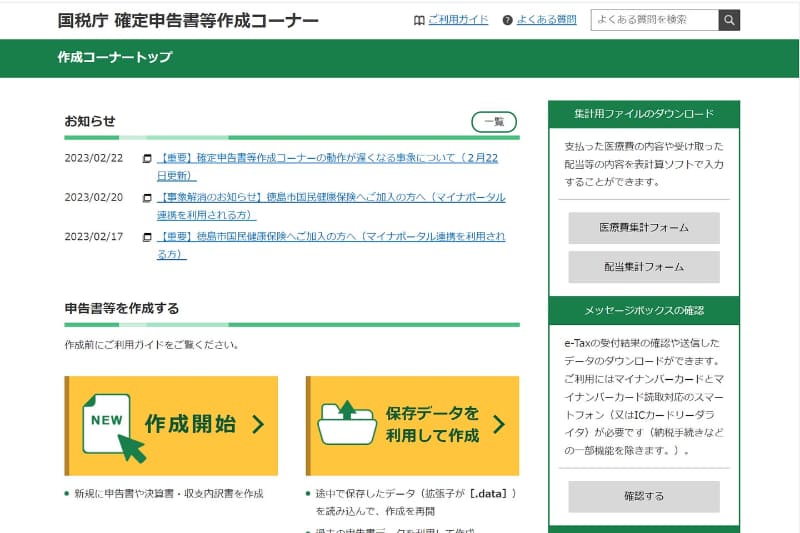Click the date text 2023/02/22
Screen dimensions: 800x533
click(94, 158)
